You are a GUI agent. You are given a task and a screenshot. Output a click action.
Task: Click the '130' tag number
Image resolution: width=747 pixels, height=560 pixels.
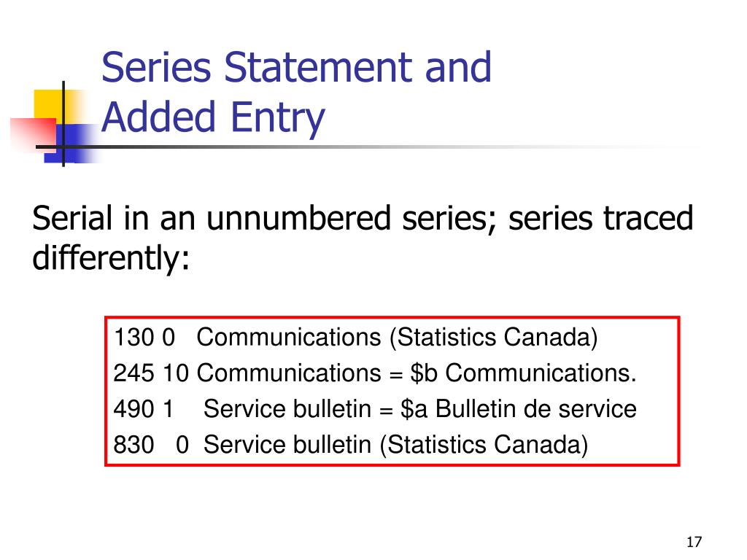[x=134, y=338]
